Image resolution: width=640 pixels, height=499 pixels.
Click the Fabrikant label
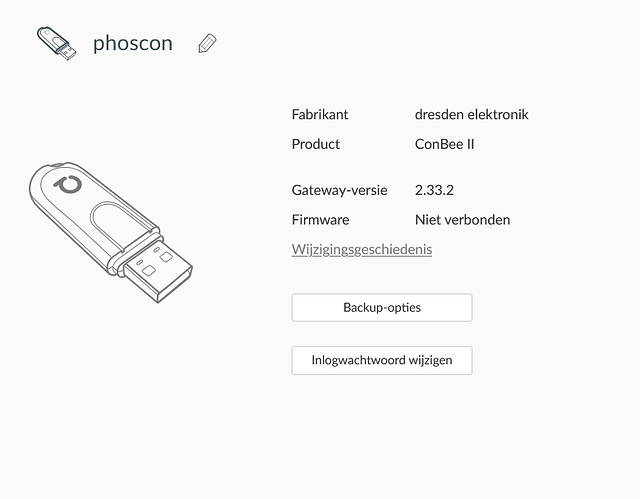[x=320, y=114]
